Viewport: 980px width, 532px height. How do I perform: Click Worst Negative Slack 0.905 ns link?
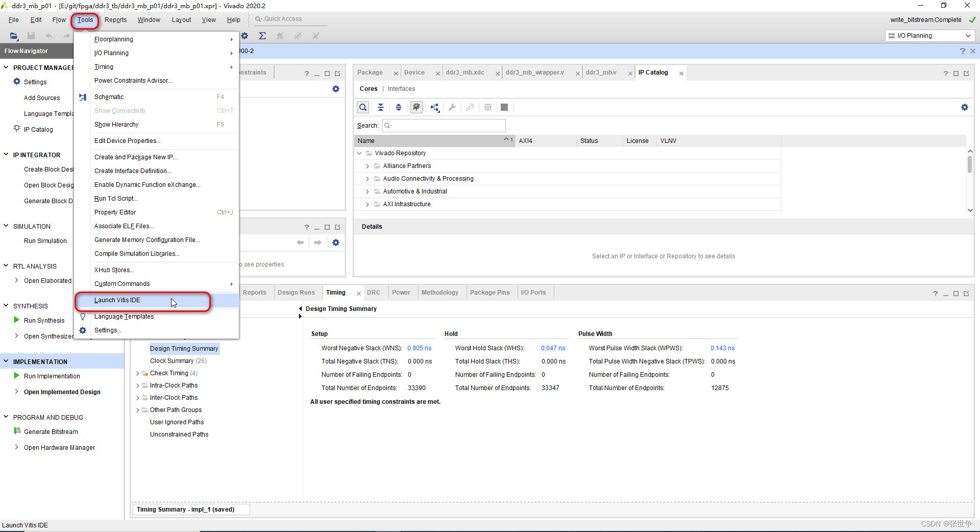point(420,348)
